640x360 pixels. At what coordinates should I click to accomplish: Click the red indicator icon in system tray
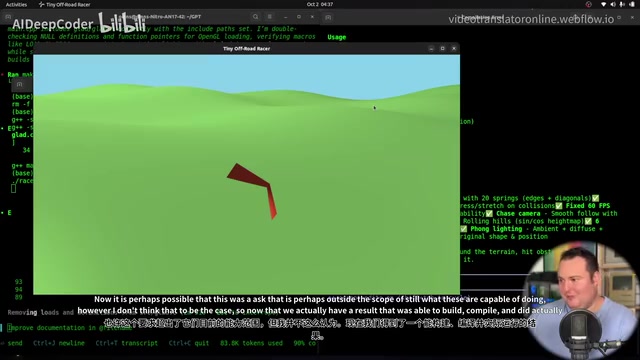pyautogui.click(x=589, y=4)
